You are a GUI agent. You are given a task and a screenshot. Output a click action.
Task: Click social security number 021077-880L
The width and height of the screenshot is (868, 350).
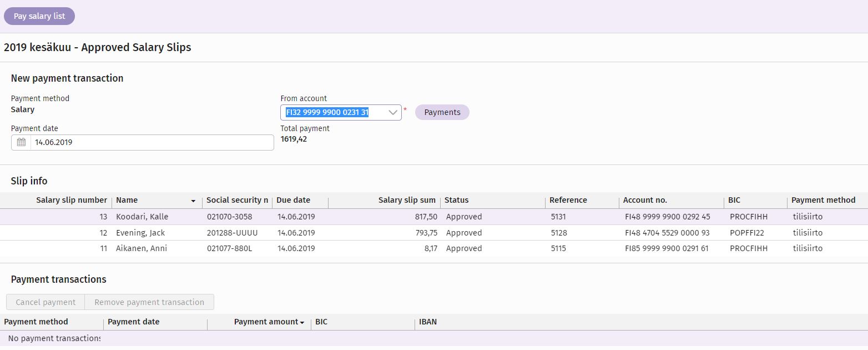pyautogui.click(x=229, y=248)
